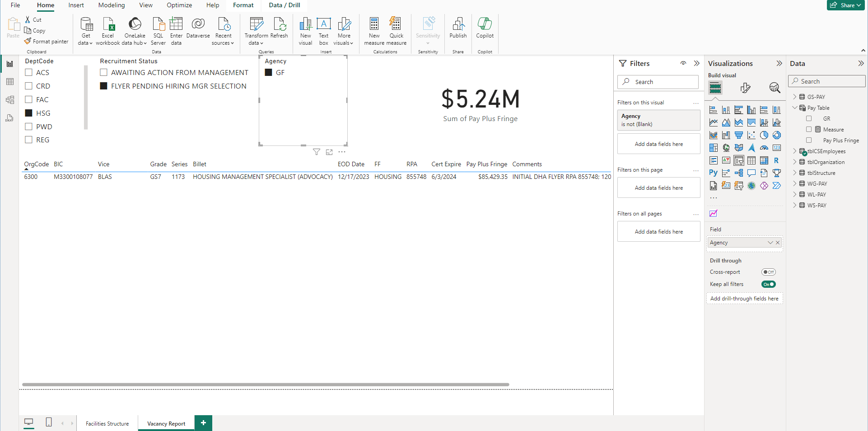
Task: Select the Power Automate visual
Action: tap(776, 186)
